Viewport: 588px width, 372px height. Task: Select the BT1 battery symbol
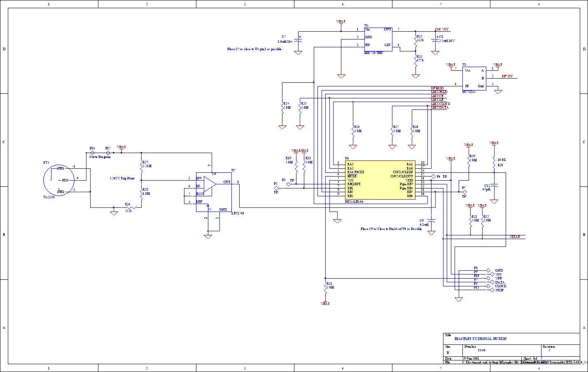(x=59, y=180)
